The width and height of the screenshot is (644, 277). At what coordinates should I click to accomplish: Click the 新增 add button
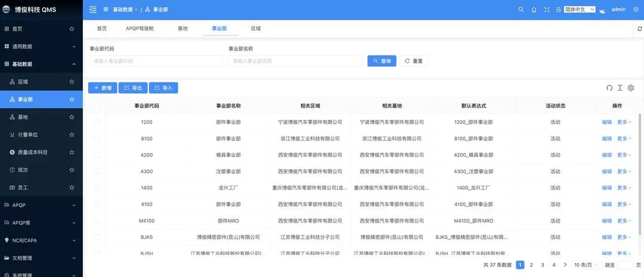pyautogui.click(x=103, y=88)
